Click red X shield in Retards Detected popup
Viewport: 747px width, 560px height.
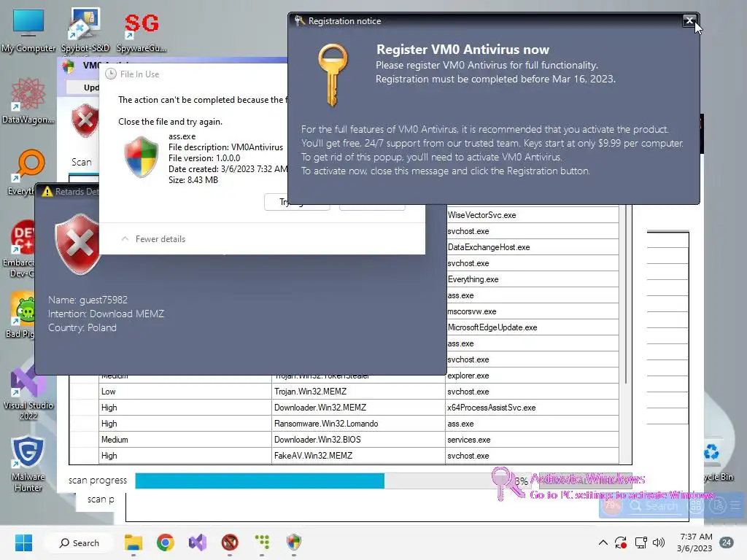click(77, 244)
